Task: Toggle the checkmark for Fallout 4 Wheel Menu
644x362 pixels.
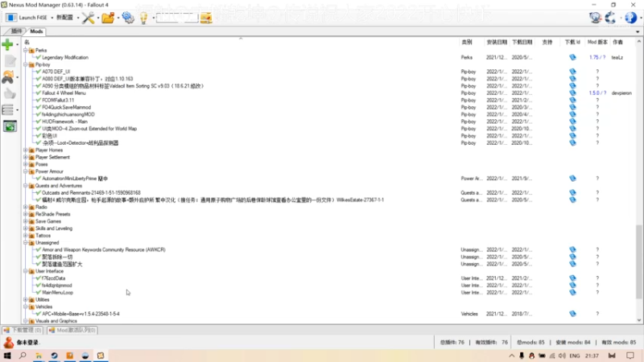Action: click(38, 93)
